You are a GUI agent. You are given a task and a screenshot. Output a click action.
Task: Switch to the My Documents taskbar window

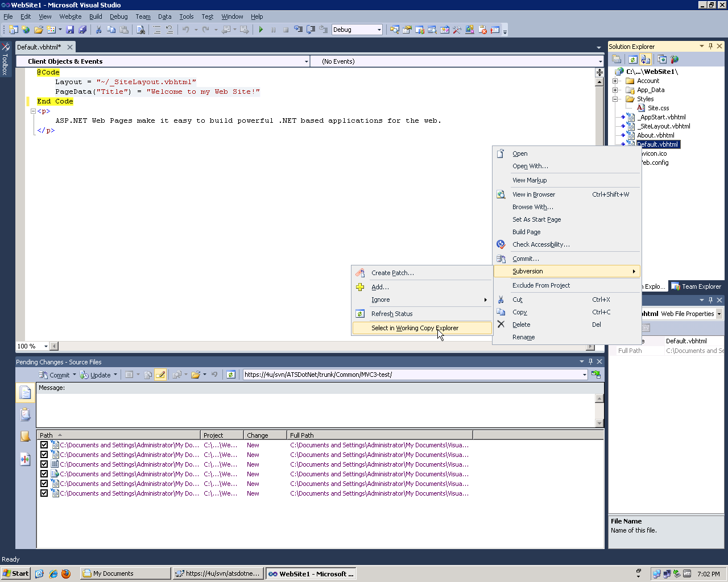point(125,573)
